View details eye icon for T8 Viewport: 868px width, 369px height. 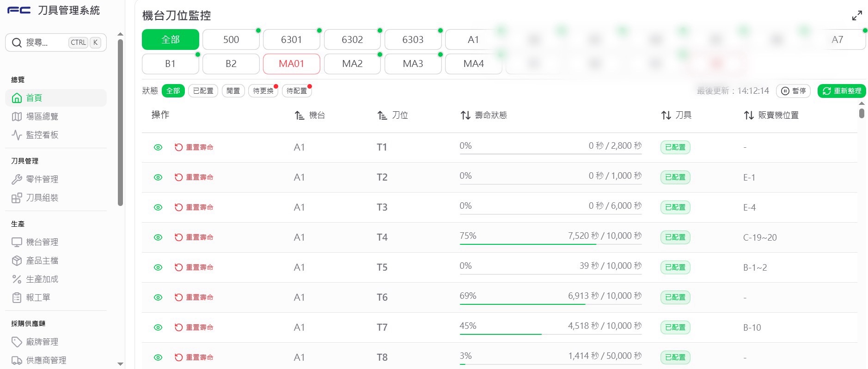158,357
